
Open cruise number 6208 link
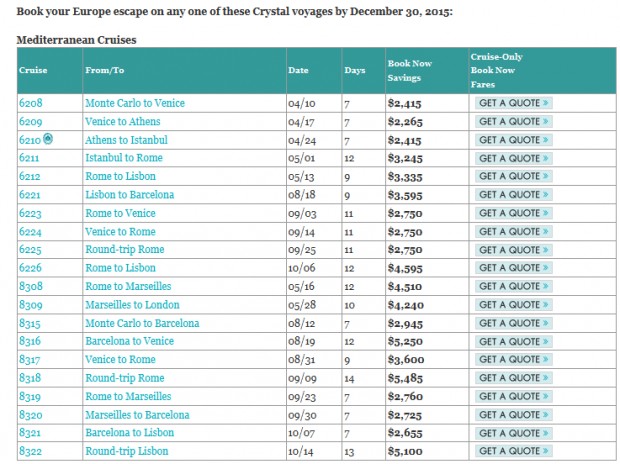30,103
